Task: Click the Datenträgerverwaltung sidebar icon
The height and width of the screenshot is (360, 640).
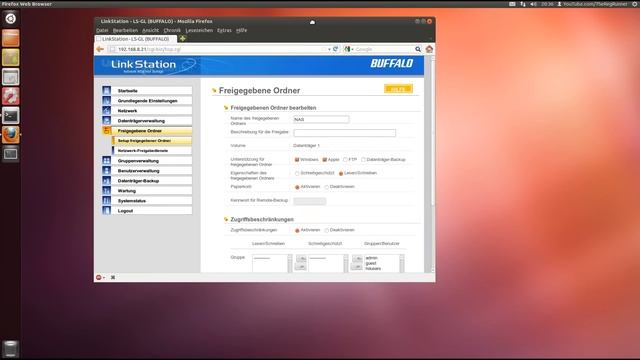Action: (x=107, y=120)
